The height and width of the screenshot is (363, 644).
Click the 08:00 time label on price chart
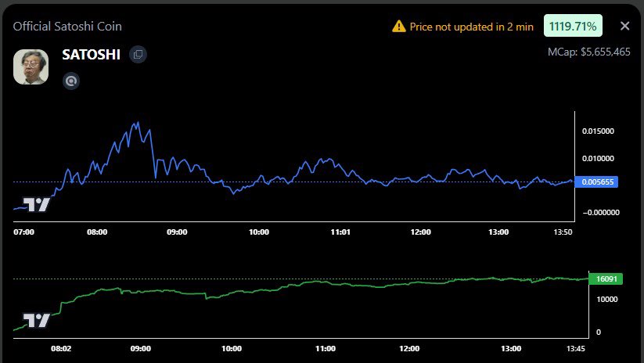coord(97,232)
